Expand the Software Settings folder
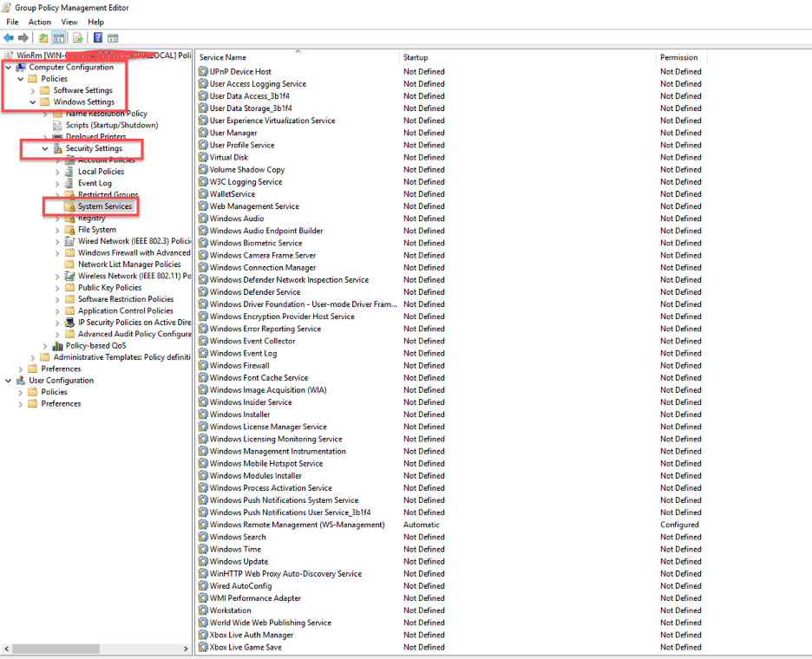The height and width of the screenshot is (659, 812). [x=31, y=89]
